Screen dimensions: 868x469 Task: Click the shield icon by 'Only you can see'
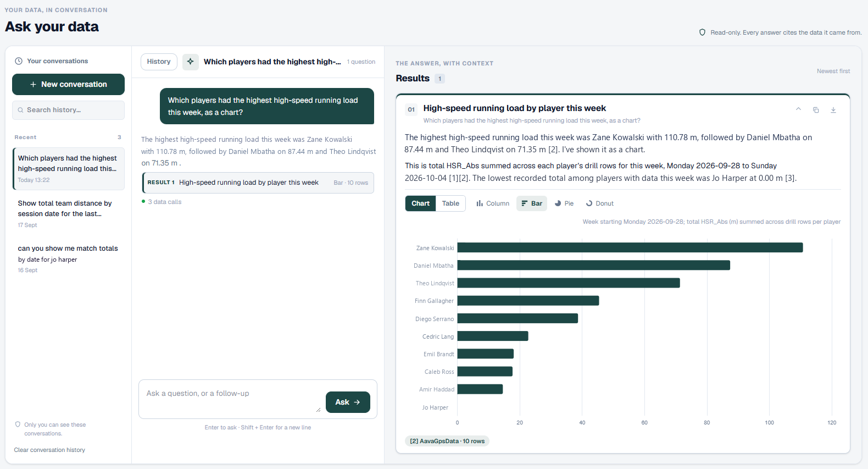[18, 424]
